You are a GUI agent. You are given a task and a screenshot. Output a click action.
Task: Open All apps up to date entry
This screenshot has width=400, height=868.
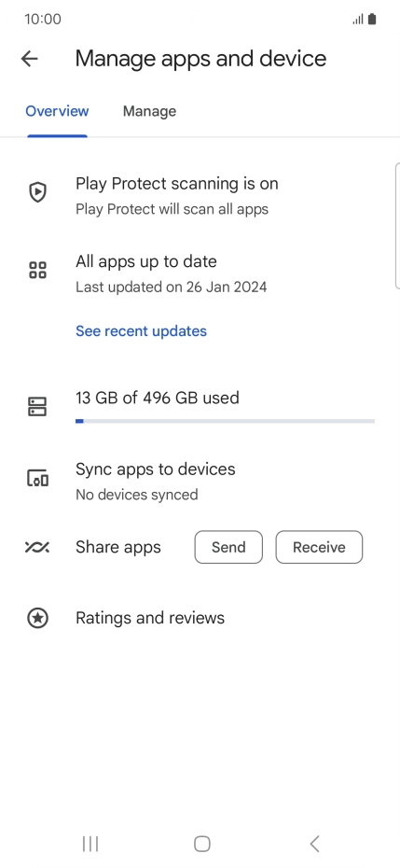coord(200,273)
